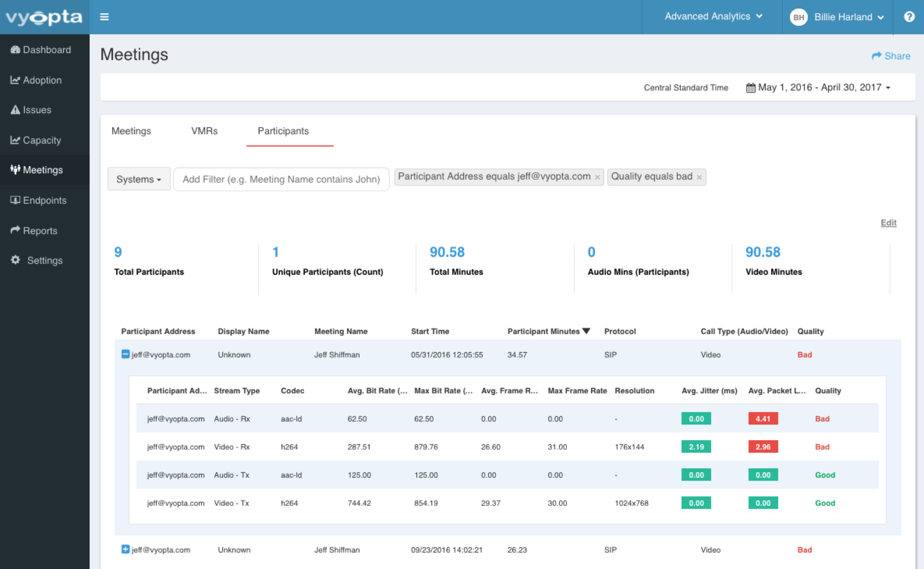The height and width of the screenshot is (569, 924).
Task: Remove the Participant Address equals jeff@vyopta.com filter
Action: pyautogui.click(x=597, y=177)
